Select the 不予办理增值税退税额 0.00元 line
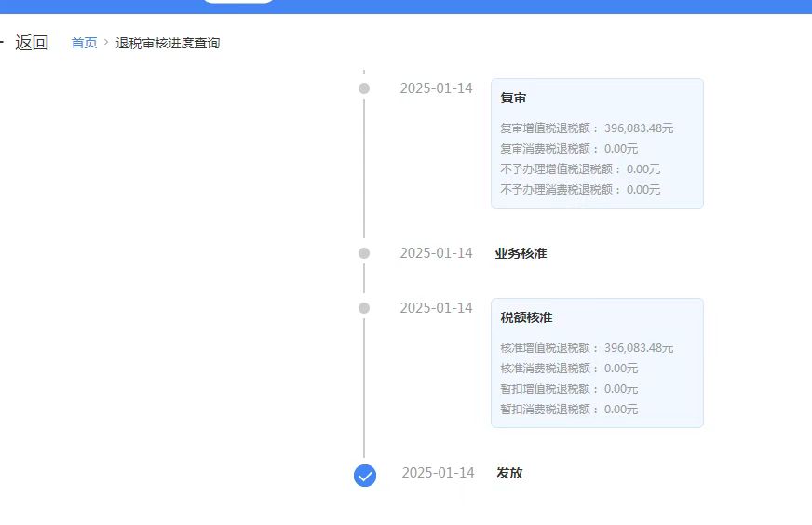The width and height of the screenshot is (812, 525). [580, 169]
